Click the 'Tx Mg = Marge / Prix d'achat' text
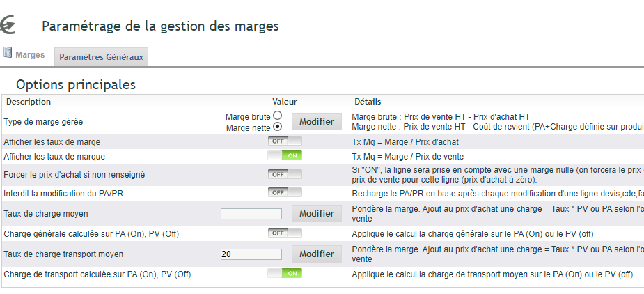This screenshot has height=294, width=644. tap(405, 142)
